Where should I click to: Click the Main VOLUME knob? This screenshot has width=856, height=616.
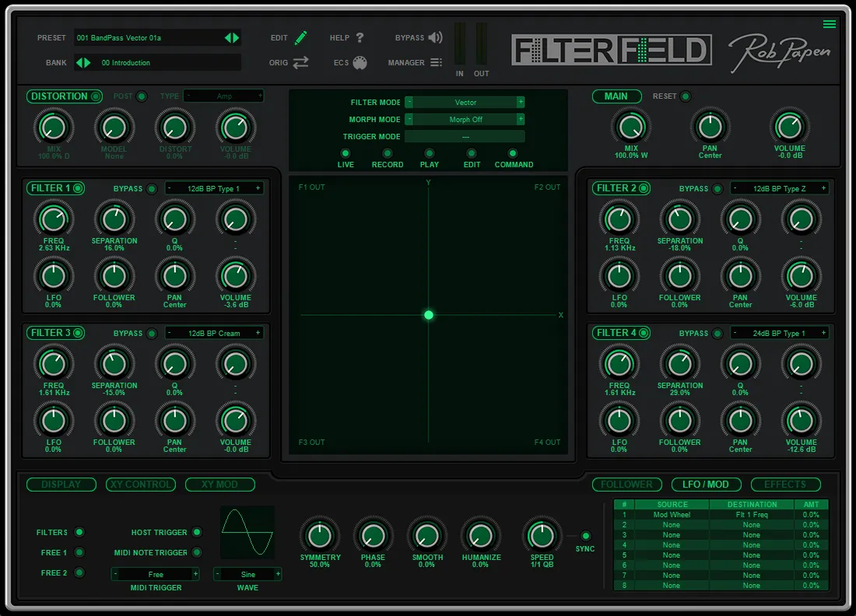pos(789,127)
